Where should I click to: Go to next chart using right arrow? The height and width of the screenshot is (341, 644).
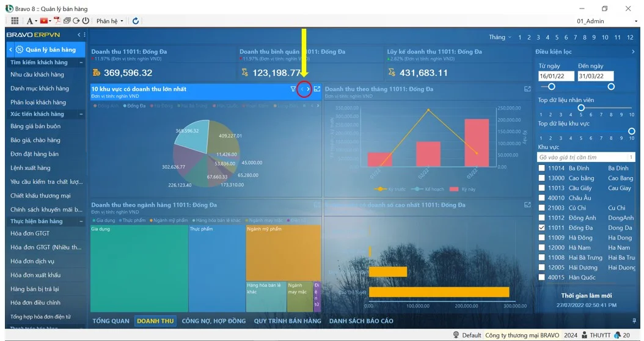click(x=309, y=89)
